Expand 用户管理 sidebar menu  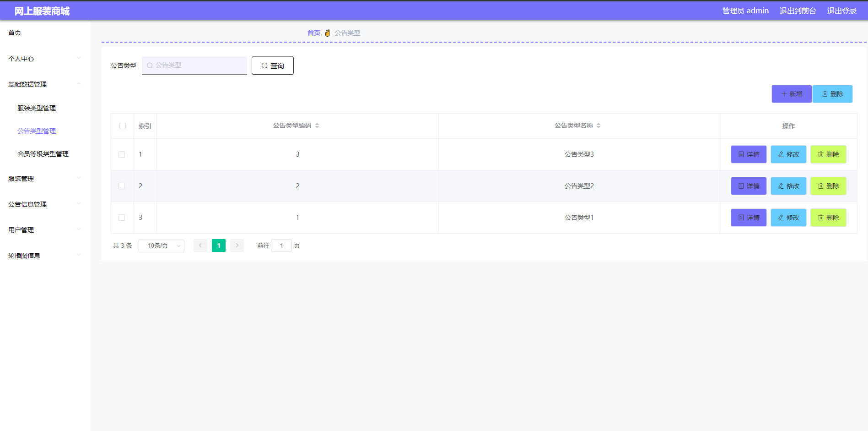(x=45, y=230)
